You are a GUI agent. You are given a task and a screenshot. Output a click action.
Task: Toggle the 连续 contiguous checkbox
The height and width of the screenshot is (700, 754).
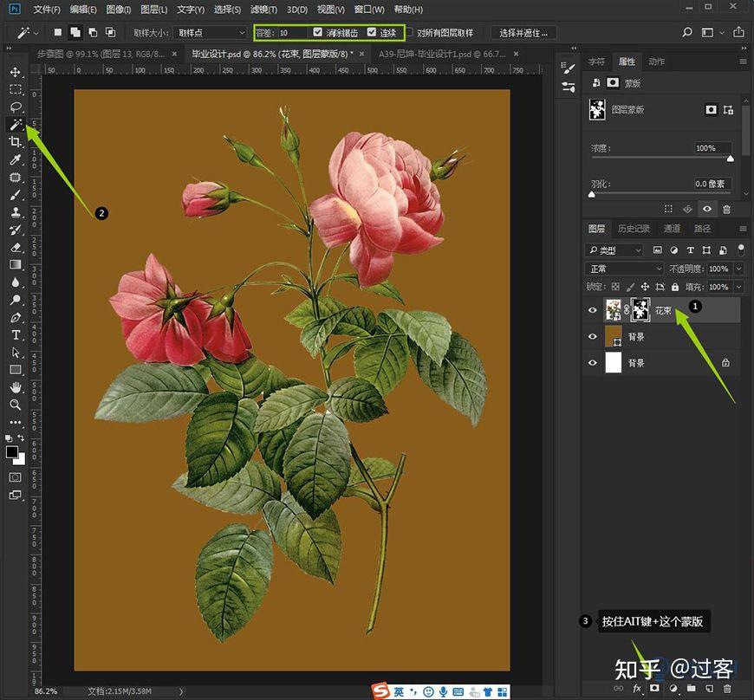[x=371, y=32]
